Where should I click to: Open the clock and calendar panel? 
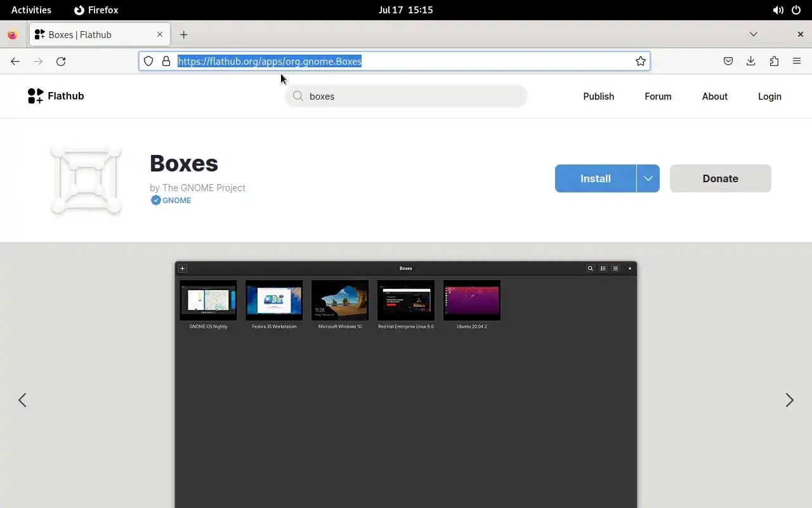coord(406,10)
